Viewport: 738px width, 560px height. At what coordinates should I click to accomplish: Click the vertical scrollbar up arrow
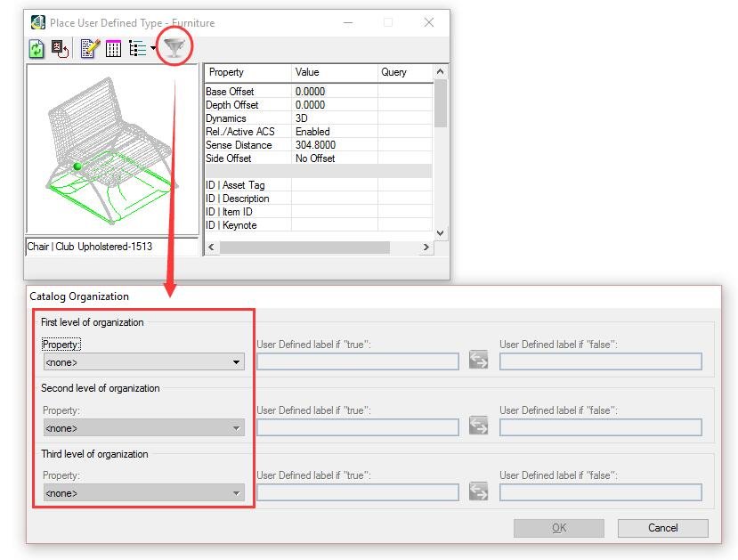pos(440,72)
